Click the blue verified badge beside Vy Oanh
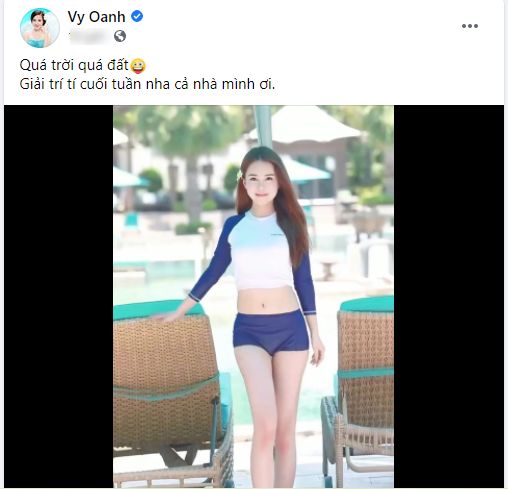Screen dimensions: 508x489 (137, 16)
